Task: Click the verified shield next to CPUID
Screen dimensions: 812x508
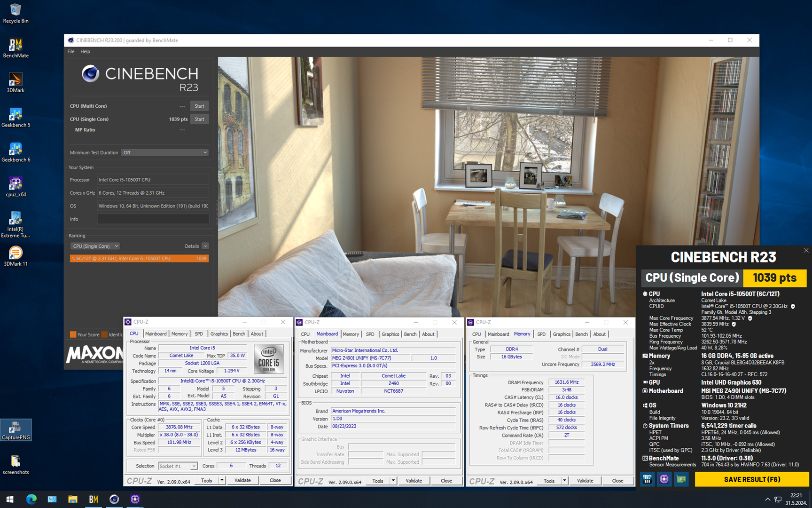Action: point(793,306)
